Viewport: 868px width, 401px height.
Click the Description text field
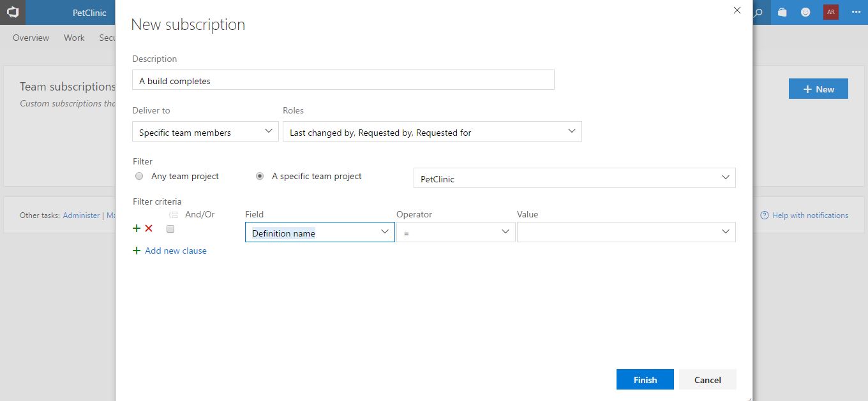coord(343,80)
